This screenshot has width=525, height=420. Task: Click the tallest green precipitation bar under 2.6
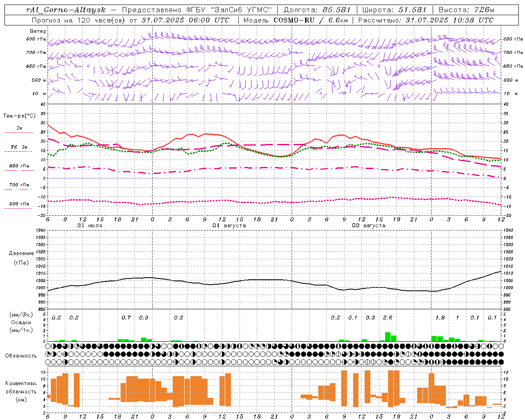(388, 337)
